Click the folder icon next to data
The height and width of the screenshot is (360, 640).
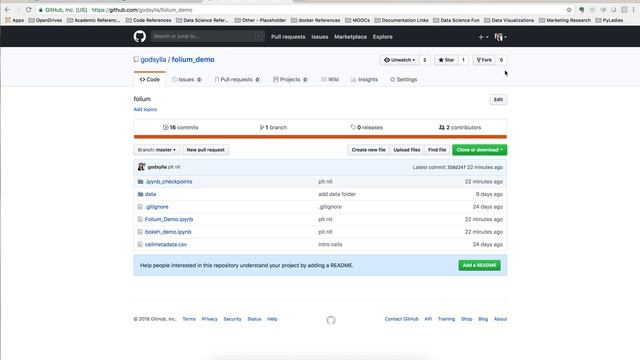pyautogui.click(x=140, y=194)
